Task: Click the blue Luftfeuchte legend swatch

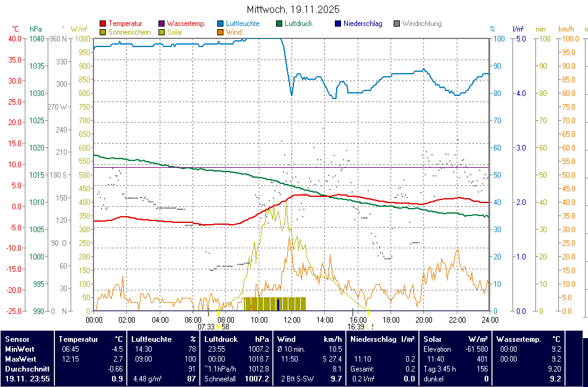Action: click(x=221, y=24)
